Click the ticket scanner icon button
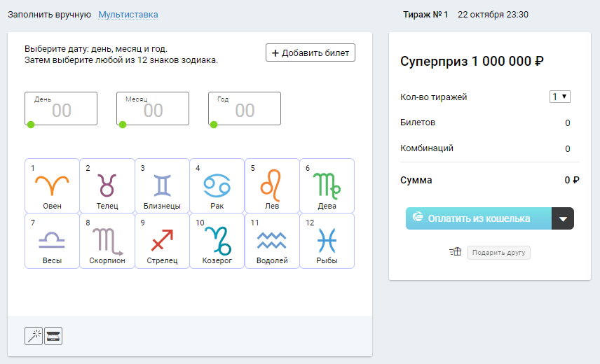The height and width of the screenshot is (364, 600). pyautogui.click(x=53, y=336)
